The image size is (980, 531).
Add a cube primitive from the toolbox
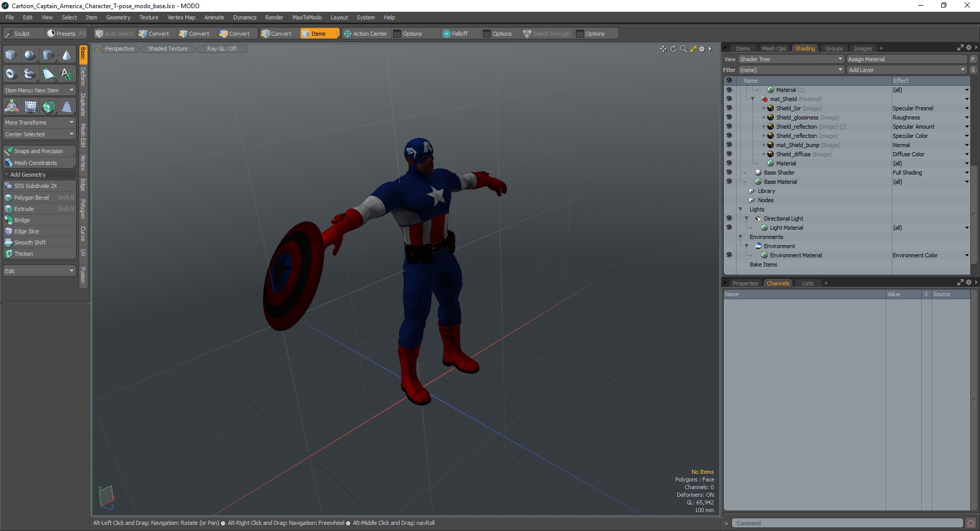[x=11, y=55]
